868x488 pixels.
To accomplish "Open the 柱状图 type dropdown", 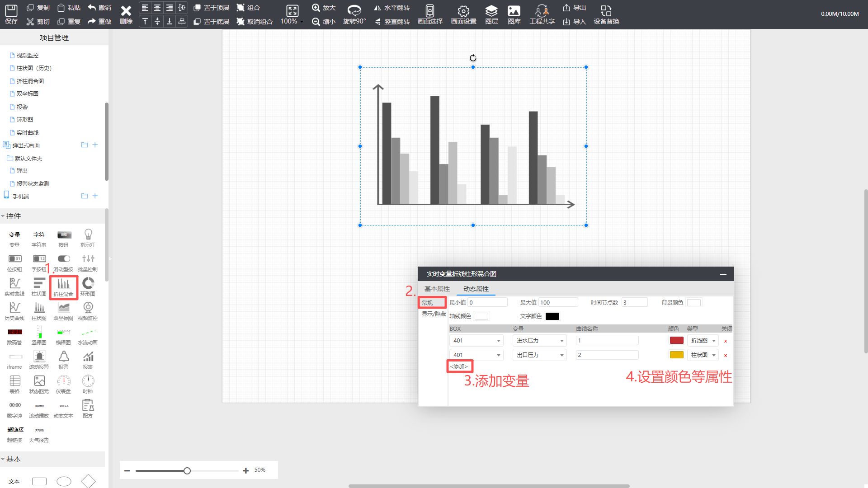I will click(x=703, y=355).
